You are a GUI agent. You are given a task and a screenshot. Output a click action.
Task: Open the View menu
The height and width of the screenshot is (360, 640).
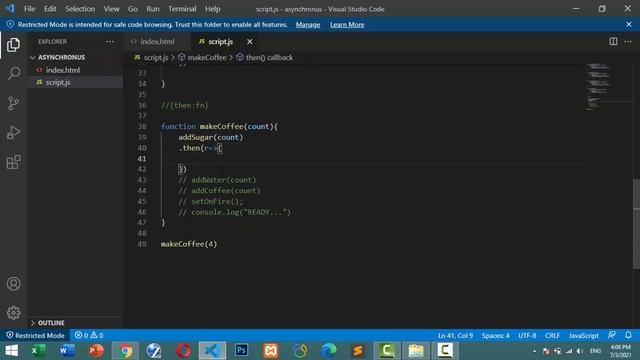click(x=111, y=9)
